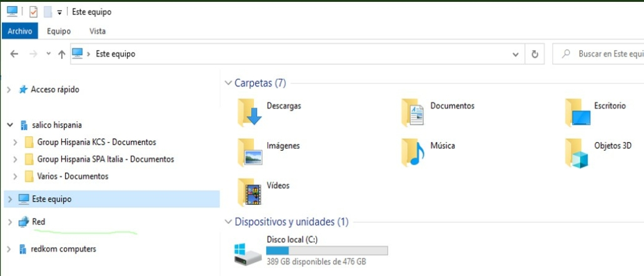The image size is (644, 276).
Task: Expand Group Hispania SPA Italia - Documentos node
Action: (15, 159)
